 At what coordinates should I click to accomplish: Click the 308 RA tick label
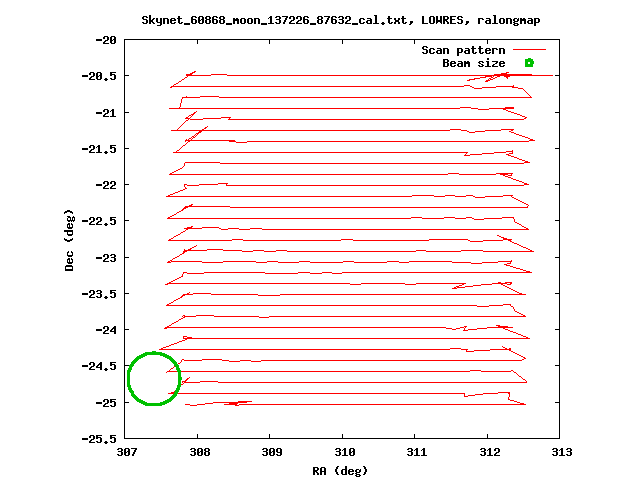coord(200,452)
